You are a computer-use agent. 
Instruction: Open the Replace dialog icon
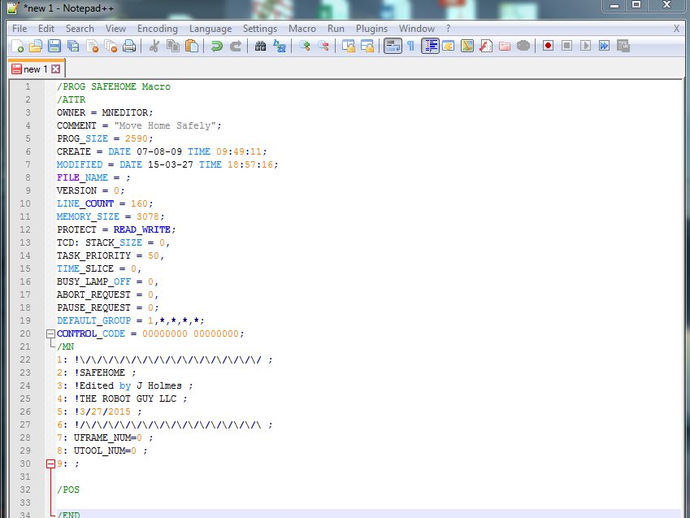pos(279,46)
